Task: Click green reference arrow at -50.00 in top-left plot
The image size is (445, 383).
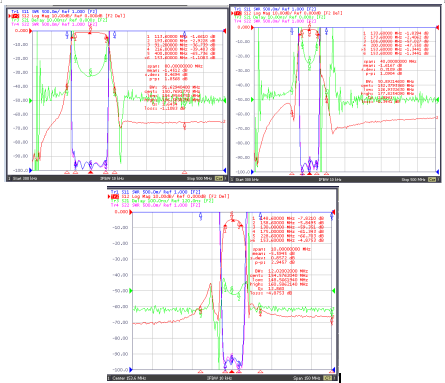Action: pos(31,100)
